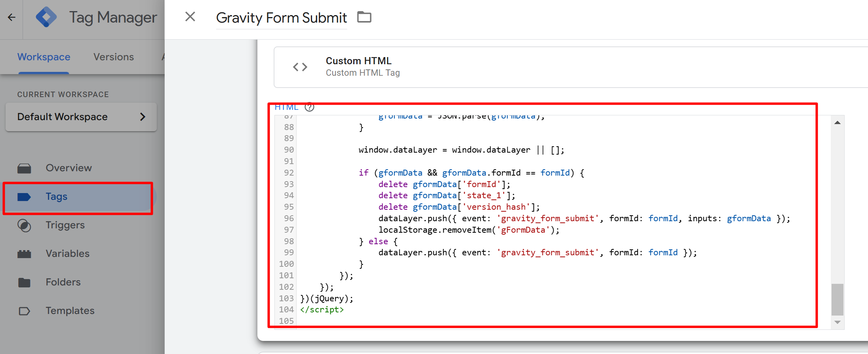This screenshot has height=354, width=868.
Task: Switch to the Versions tab
Action: [x=114, y=57]
